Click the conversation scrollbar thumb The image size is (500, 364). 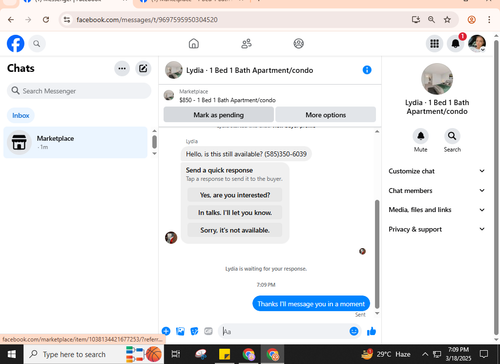[377, 254]
